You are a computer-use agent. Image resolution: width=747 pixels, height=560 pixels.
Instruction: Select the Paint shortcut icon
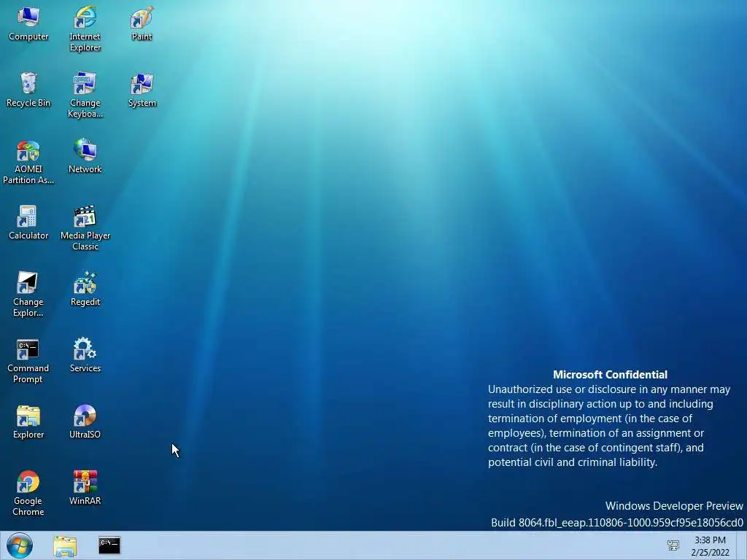click(142, 24)
